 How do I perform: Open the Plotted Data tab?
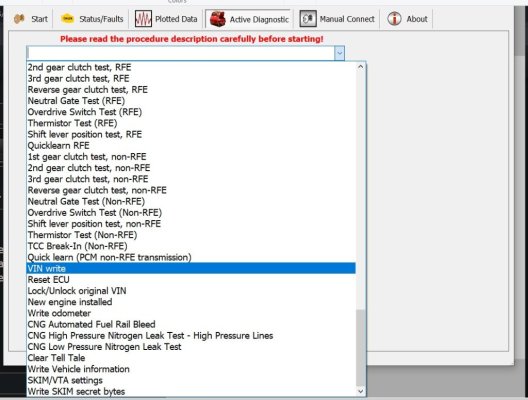click(x=166, y=19)
